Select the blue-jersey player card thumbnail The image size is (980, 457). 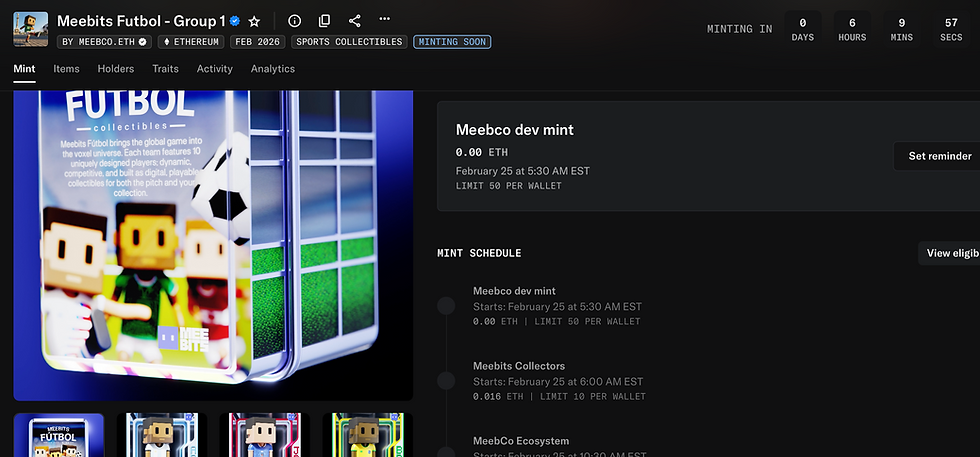click(265, 435)
